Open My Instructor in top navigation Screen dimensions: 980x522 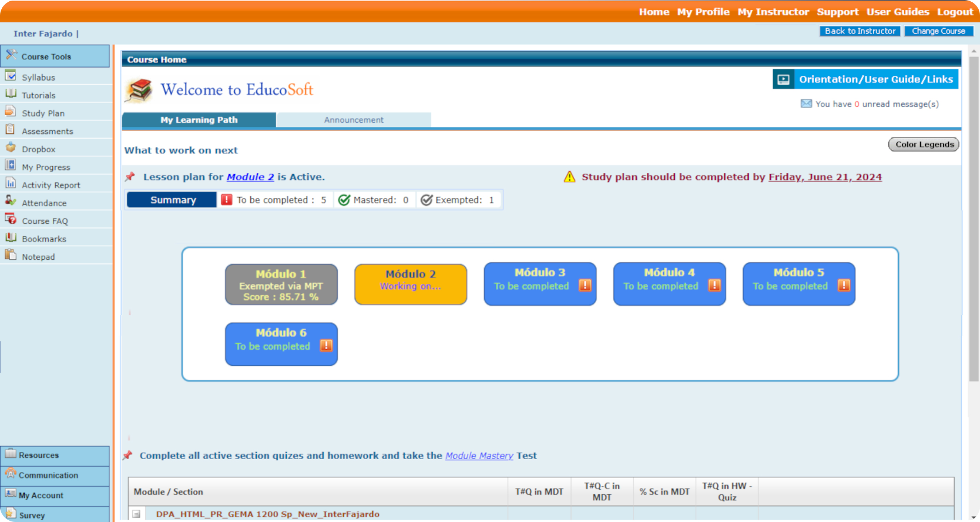coord(773,12)
